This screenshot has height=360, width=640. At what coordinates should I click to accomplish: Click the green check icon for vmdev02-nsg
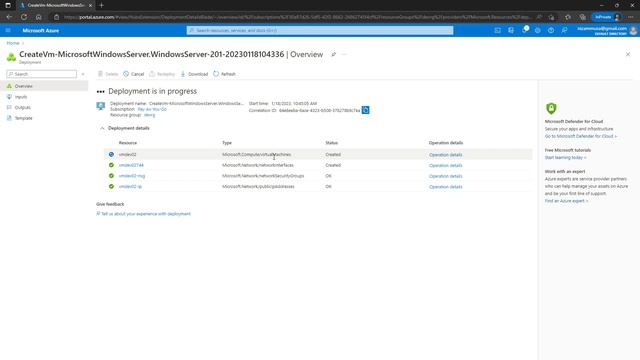[x=111, y=176]
